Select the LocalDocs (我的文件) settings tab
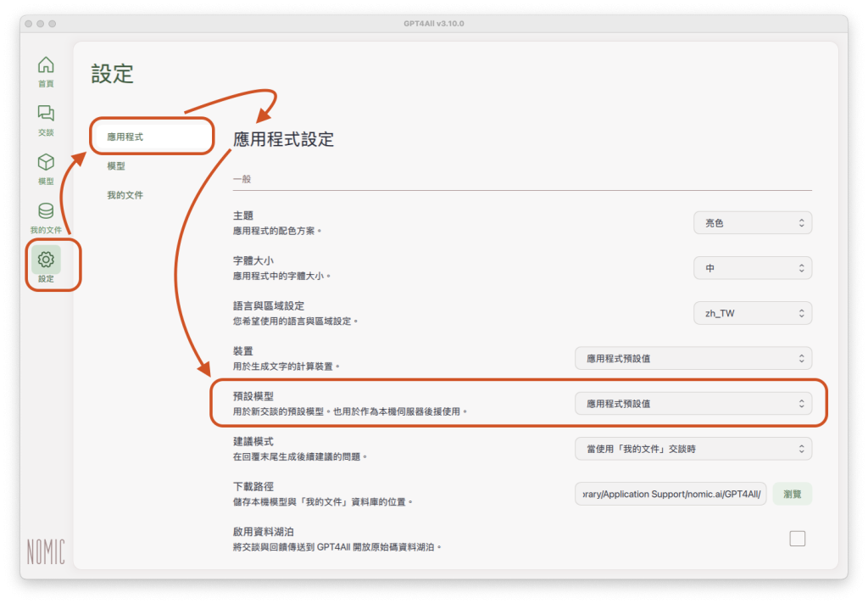The height and width of the screenshot is (604, 868). click(125, 195)
